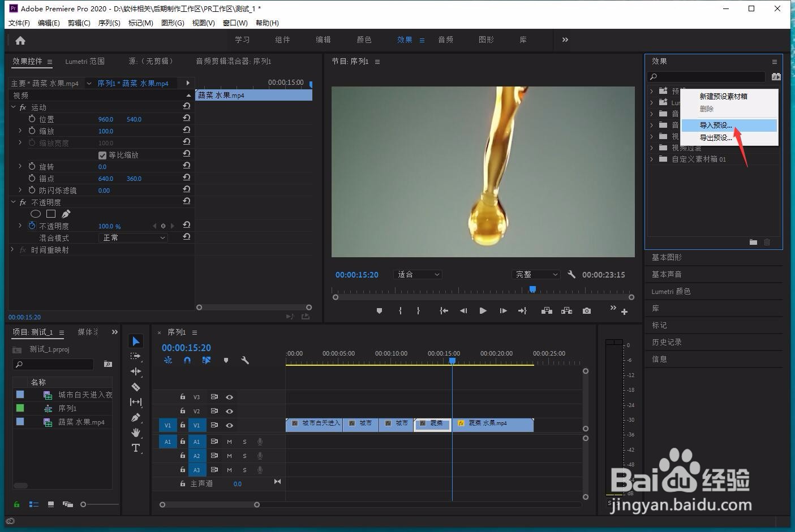Toggle V3 track output eye

[229, 397]
